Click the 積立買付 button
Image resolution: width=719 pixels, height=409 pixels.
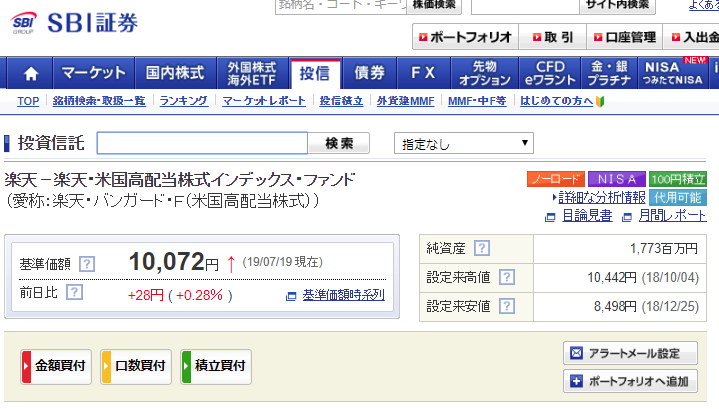pyautogui.click(x=216, y=366)
